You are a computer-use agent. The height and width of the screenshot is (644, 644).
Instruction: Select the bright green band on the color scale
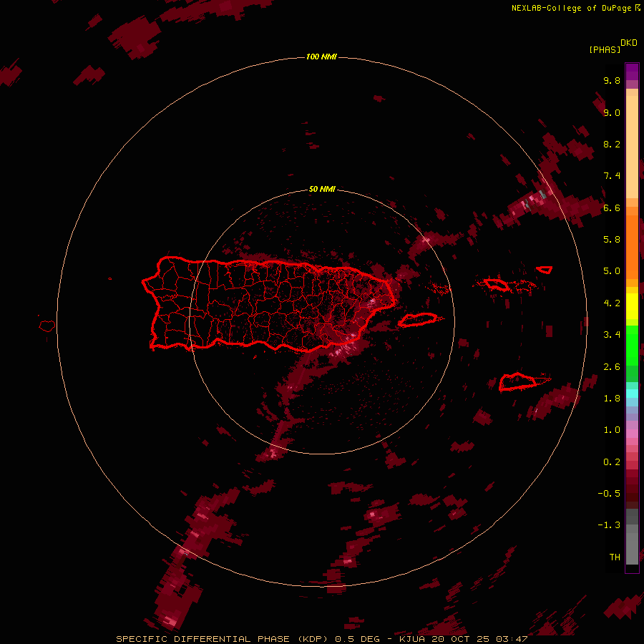click(x=632, y=345)
